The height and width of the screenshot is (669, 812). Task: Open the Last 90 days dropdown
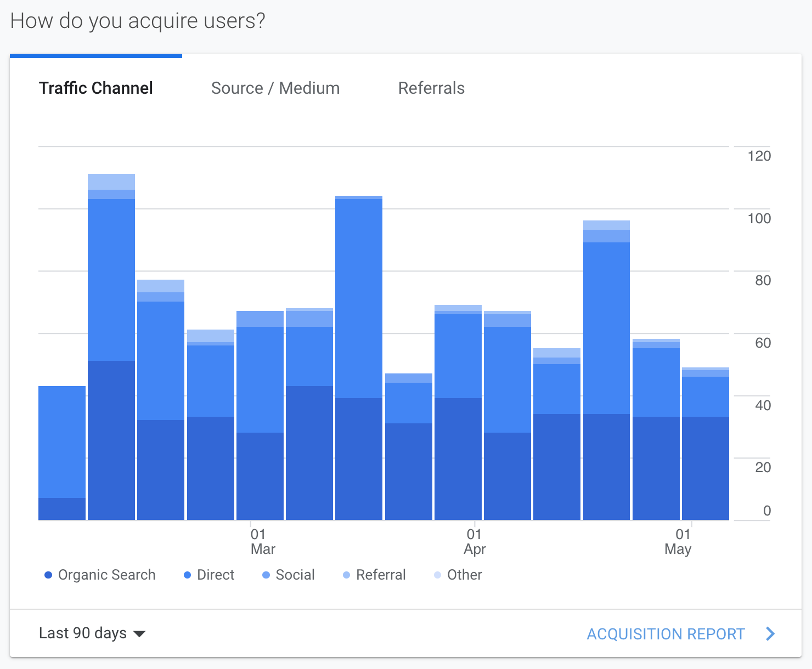(83, 633)
